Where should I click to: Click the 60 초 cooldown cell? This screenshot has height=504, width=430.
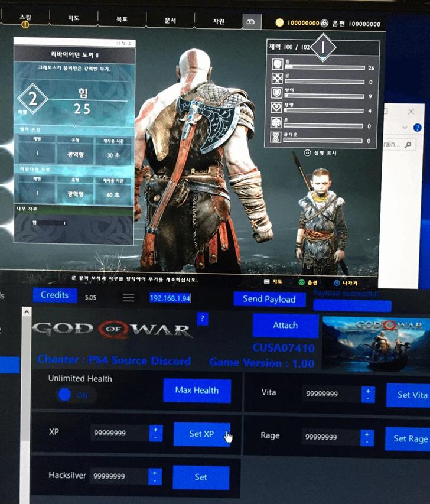point(113,195)
